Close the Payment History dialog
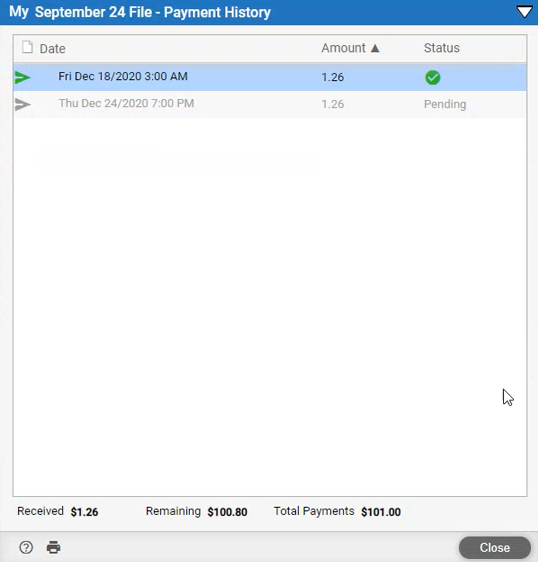 point(495,547)
